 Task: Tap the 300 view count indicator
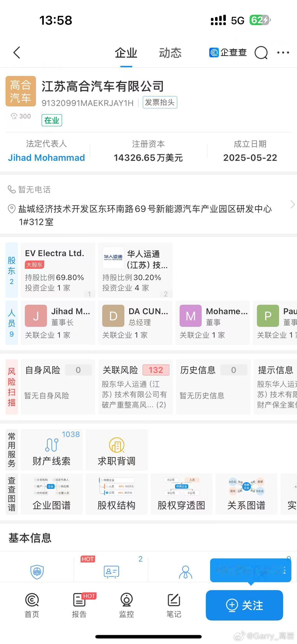(x=20, y=116)
